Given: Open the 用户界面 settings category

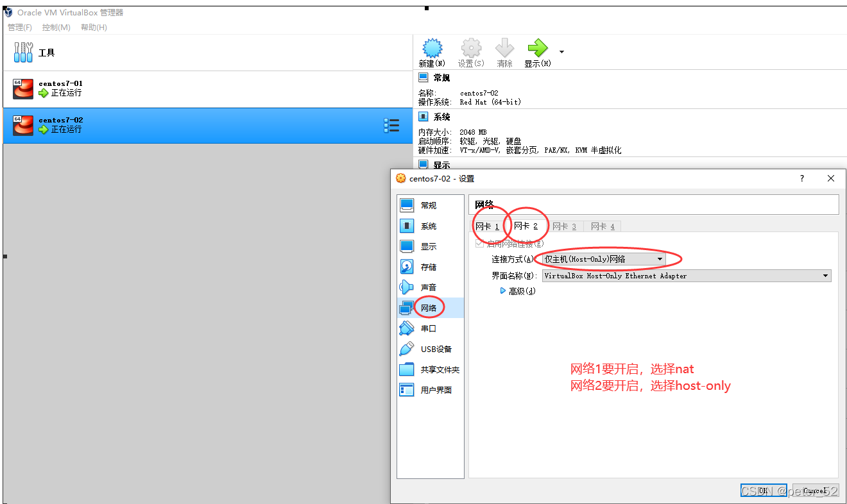Looking at the screenshot, I should point(430,390).
